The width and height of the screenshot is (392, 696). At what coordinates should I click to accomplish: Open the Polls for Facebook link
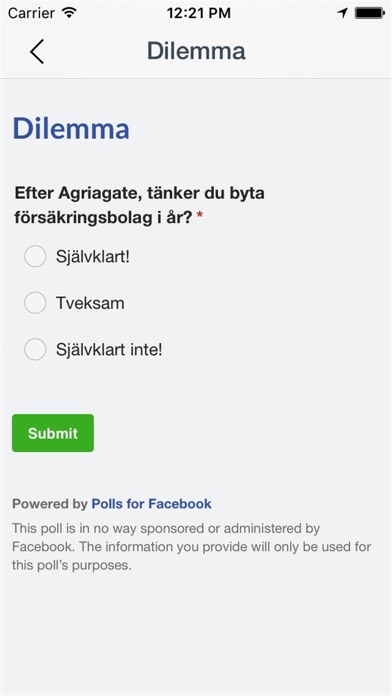tap(151, 504)
